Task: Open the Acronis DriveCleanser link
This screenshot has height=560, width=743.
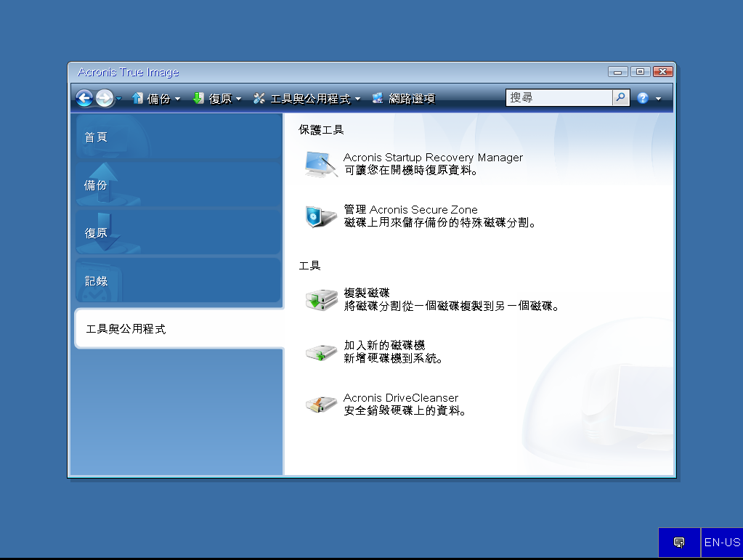Action: [401, 398]
